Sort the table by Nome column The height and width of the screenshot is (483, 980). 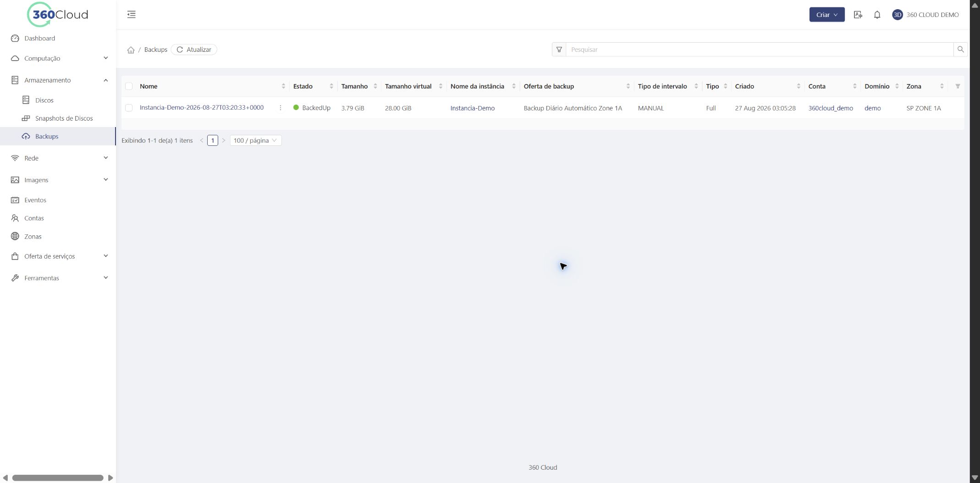(283, 86)
